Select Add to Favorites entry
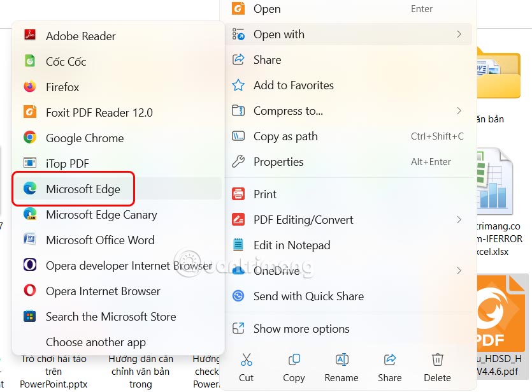Viewport: 532px width, 392px height. pyautogui.click(x=349, y=85)
